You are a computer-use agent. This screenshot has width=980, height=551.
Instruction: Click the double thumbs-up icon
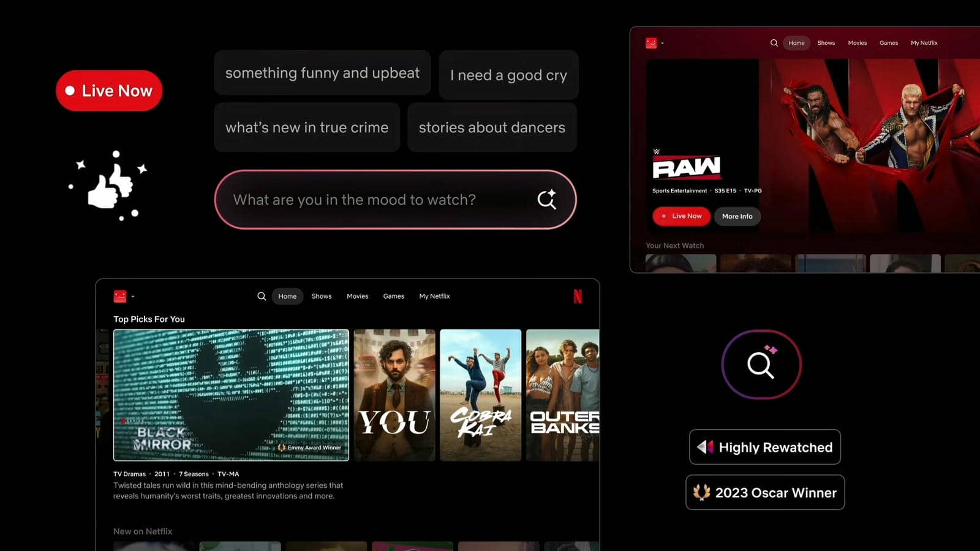click(110, 186)
